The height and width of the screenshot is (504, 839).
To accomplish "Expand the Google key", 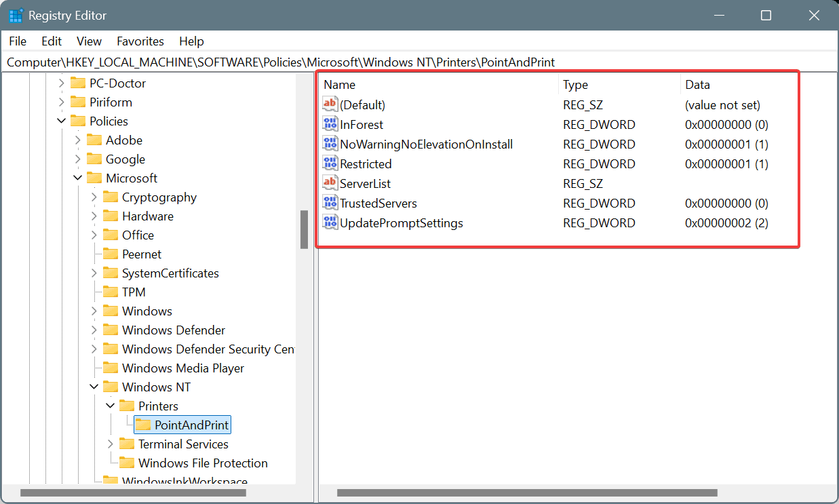I will 78,159.
